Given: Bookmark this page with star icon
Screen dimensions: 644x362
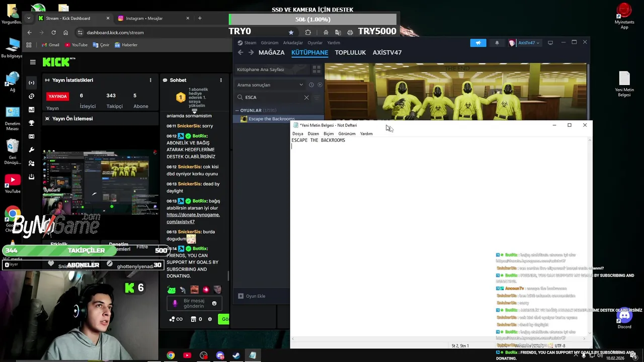Looking at the screenshot, I should (291, 32).
